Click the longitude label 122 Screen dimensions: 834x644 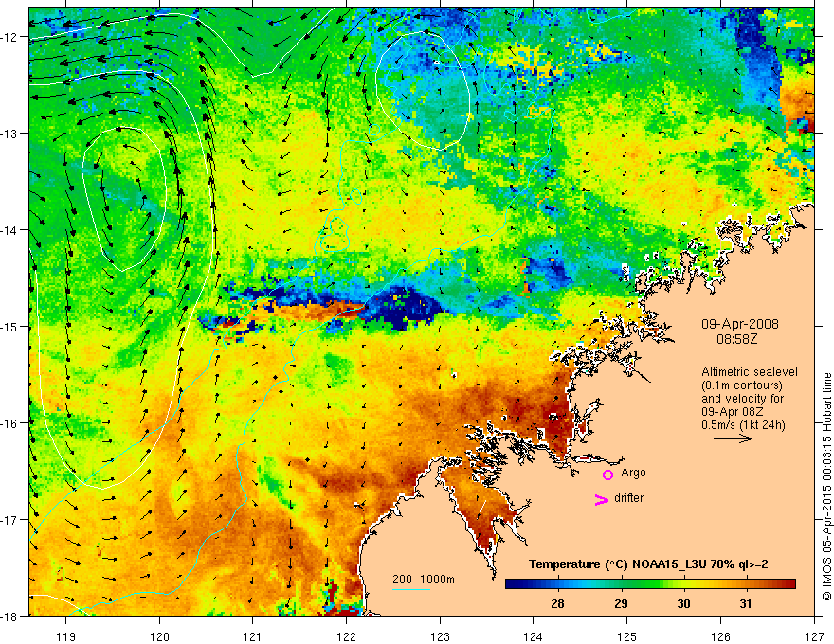346,636
